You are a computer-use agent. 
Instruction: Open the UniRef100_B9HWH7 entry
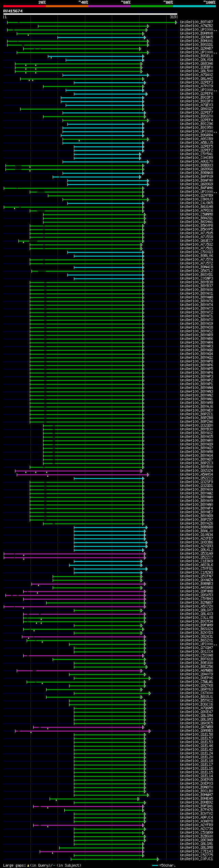[196, 795]
